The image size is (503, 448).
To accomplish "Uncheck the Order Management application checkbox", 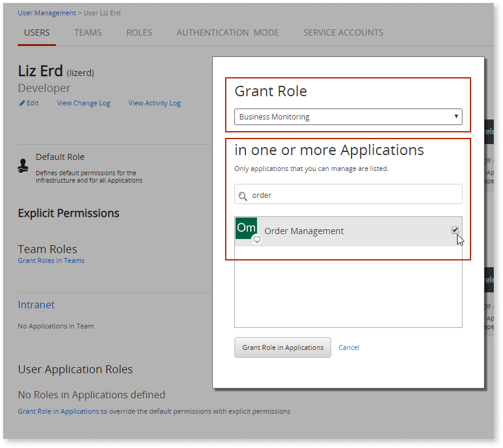I will 455,229.
